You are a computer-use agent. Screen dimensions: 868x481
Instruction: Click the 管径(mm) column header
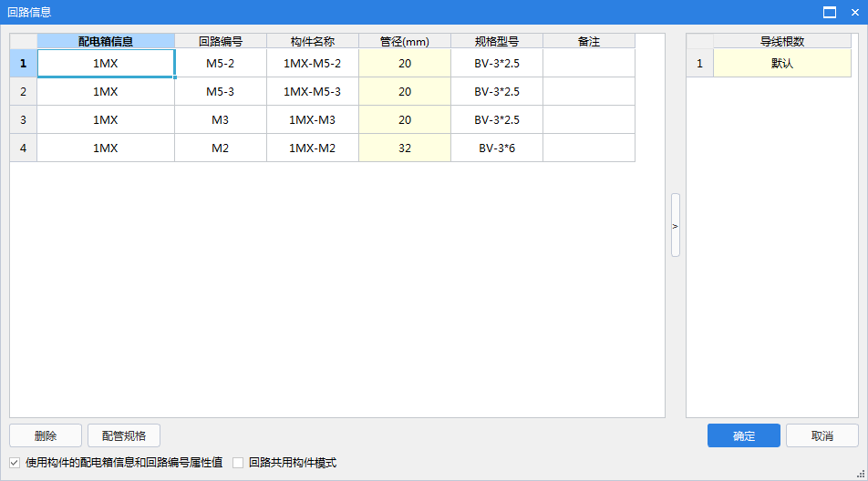point(405,41)
